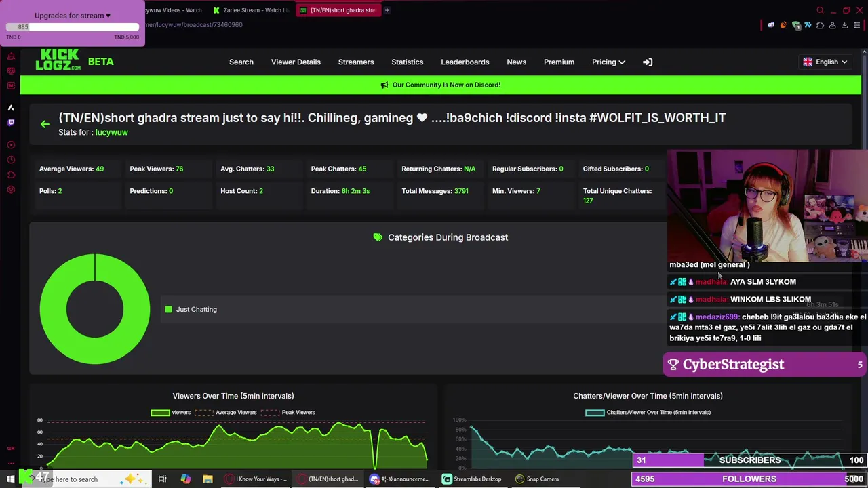Click the Total Messages: 3791 stat
The width and height of the screenshot is (868, 488).
click(x=435, y=191)
